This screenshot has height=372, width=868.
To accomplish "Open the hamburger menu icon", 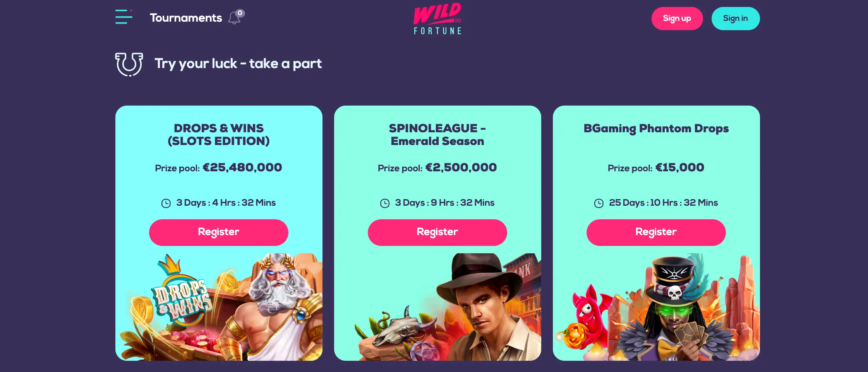I will [x=124, y=17].
